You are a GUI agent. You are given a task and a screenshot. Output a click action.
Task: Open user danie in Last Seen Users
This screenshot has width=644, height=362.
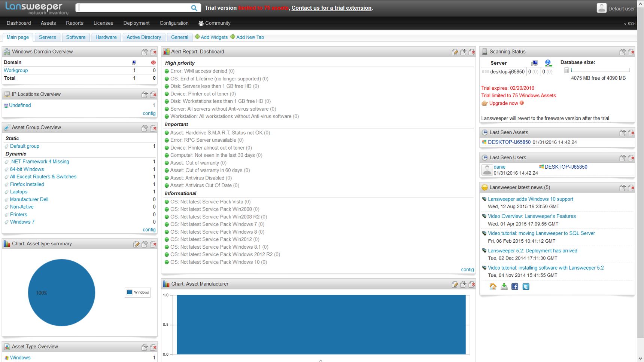[499, 167]
